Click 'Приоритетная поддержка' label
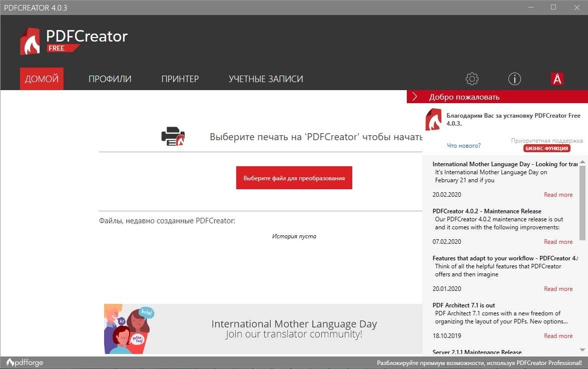The image size is (588, 369). tap(547, 141)
